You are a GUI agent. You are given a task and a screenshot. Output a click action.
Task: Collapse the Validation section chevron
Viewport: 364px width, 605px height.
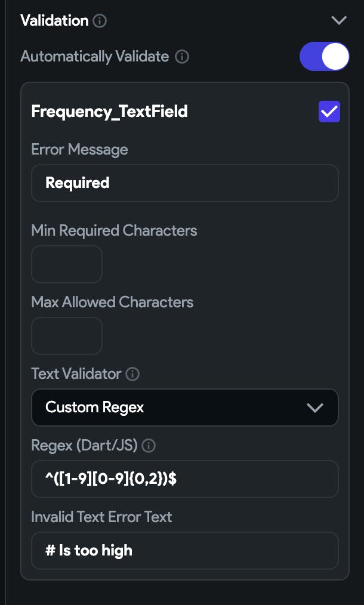click(x=339, y=20)
